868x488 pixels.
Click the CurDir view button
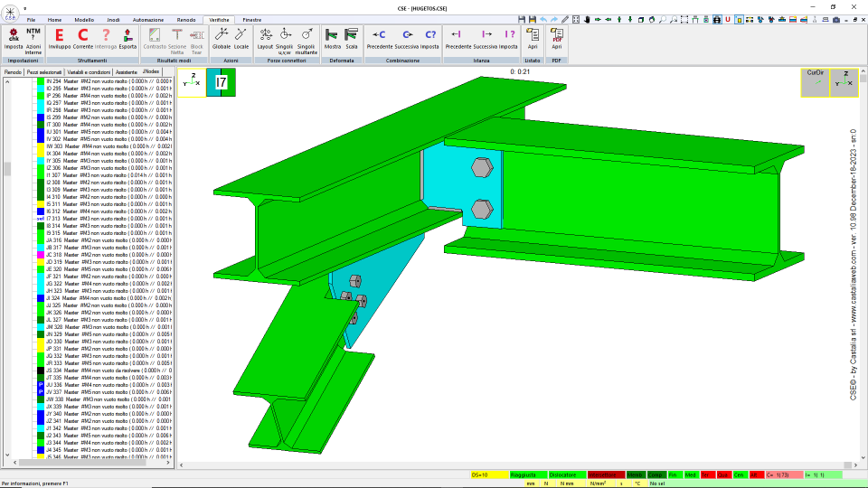pyautogui.click(x=816, y=82)
